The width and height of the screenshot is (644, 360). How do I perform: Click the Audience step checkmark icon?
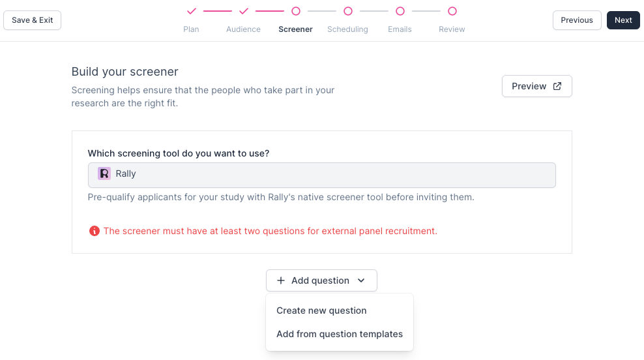[x=243, y=11]
